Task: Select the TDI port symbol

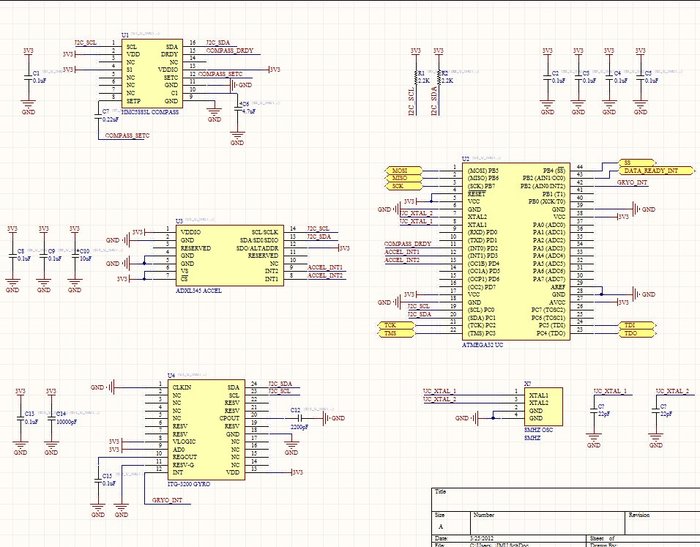Action: click(638, 325)
